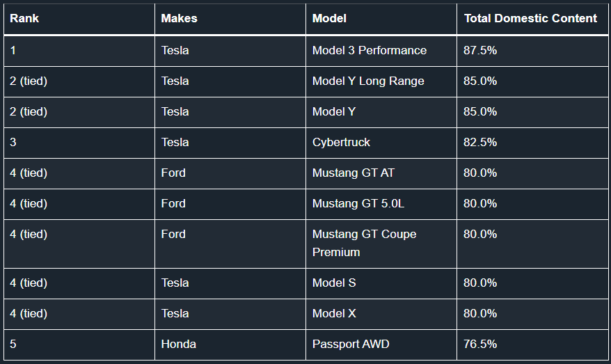Click the rank 3 cell beside Cybertruck
611x364 pixels.
click(79, 143)
